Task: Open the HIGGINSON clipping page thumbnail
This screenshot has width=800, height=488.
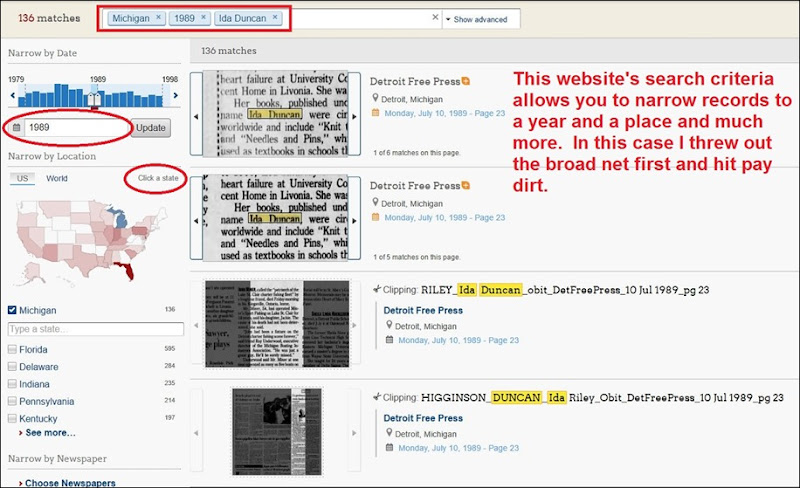Action: [x=277, y=431]
